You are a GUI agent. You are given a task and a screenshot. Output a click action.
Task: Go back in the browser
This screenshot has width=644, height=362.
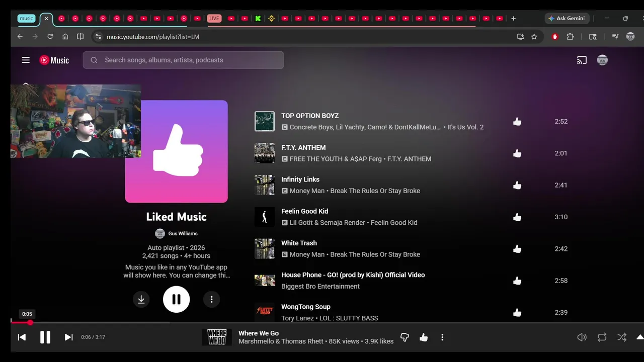pos(20,37)
